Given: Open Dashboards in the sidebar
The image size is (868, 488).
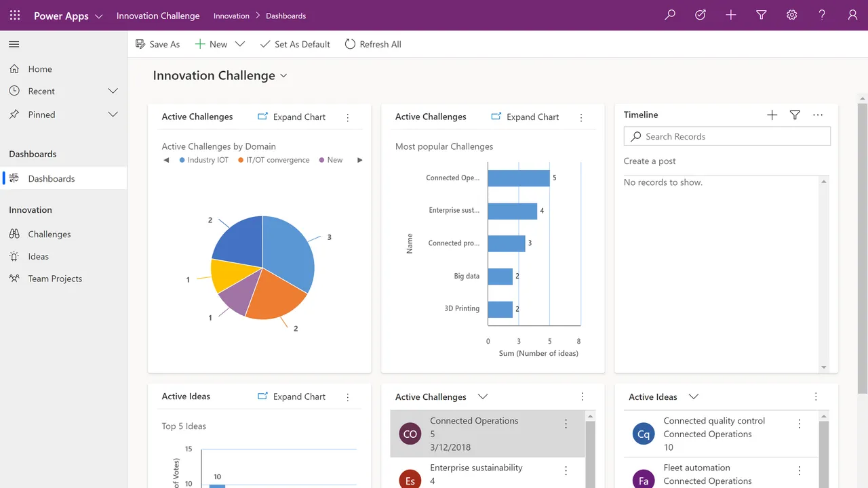Looking at the screenshot, I should 64,178.
